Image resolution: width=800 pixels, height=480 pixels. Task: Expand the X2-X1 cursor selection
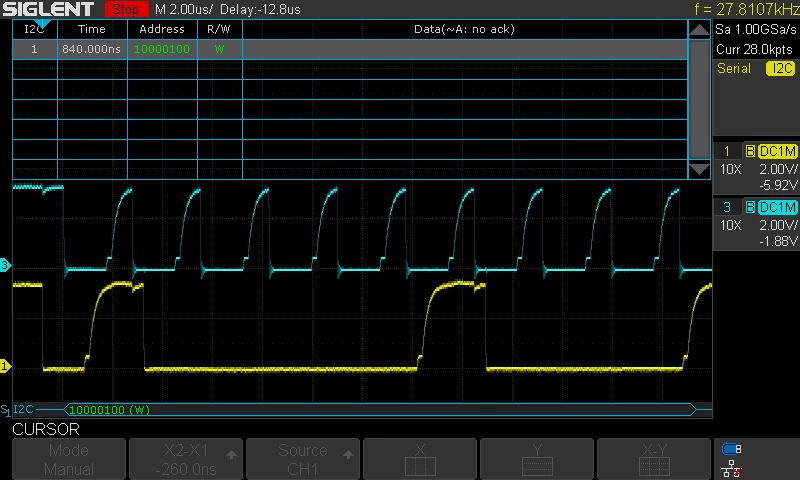click(186, 459)
